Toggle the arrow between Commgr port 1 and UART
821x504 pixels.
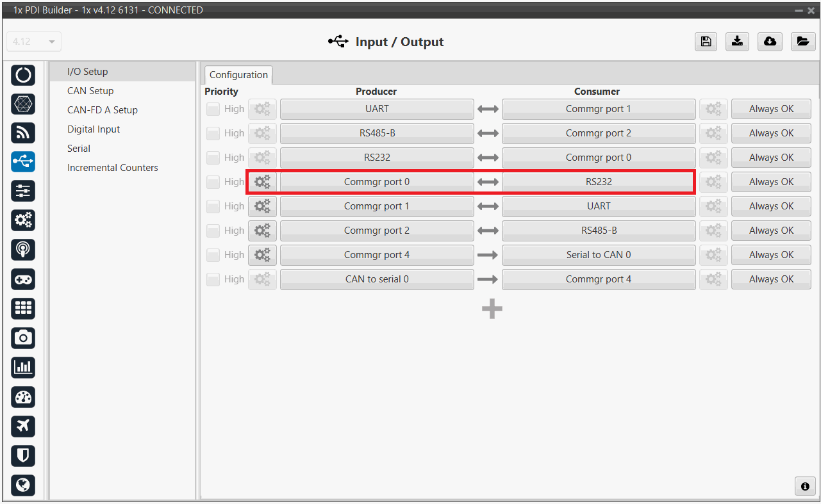point(488,206)
